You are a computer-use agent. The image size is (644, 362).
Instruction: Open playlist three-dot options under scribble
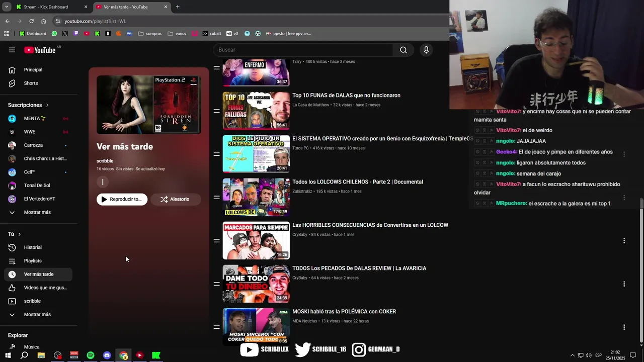point(103,182)
